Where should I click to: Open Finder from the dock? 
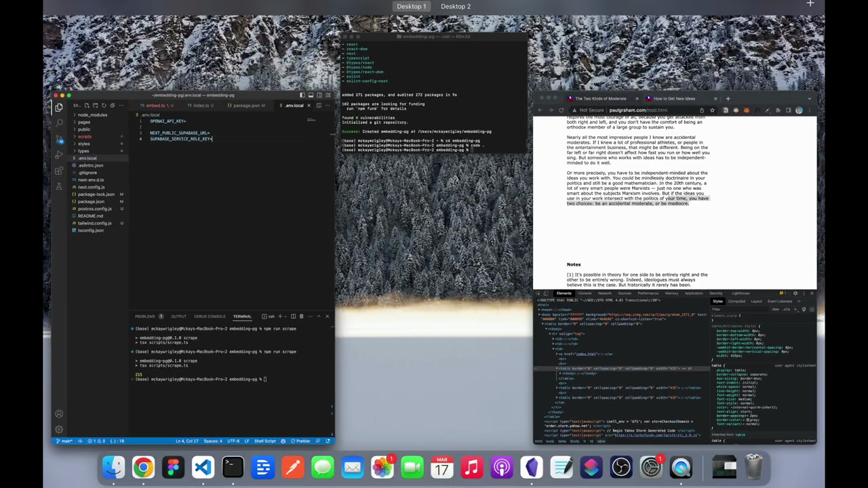pyautogui.click(x=113, y=467)
